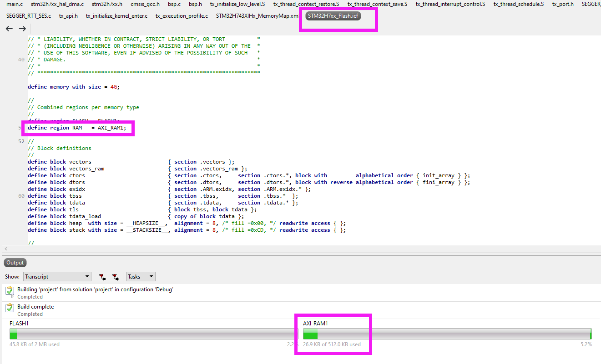Select the Building 'project' from solution output row
601x364 pixels.
click(300, 293)
